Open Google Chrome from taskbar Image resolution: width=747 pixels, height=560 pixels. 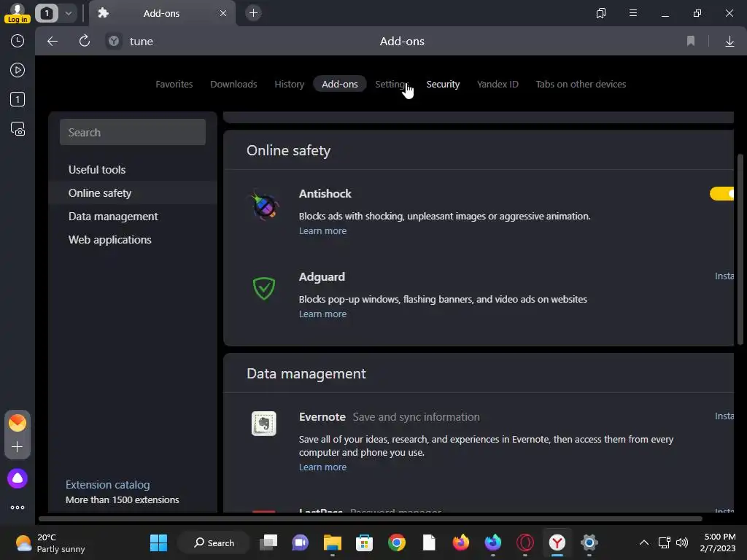point(396,542)
